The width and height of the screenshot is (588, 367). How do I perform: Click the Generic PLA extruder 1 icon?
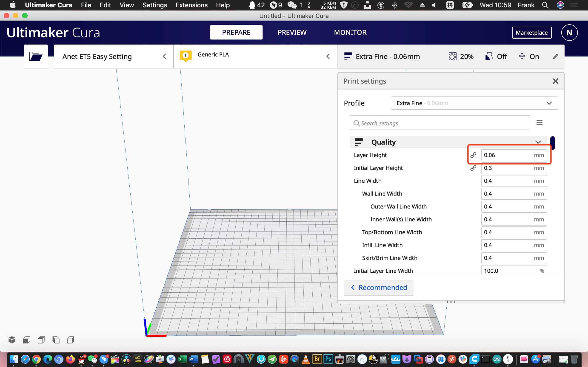pyautogui.click(x=186, y=56)
